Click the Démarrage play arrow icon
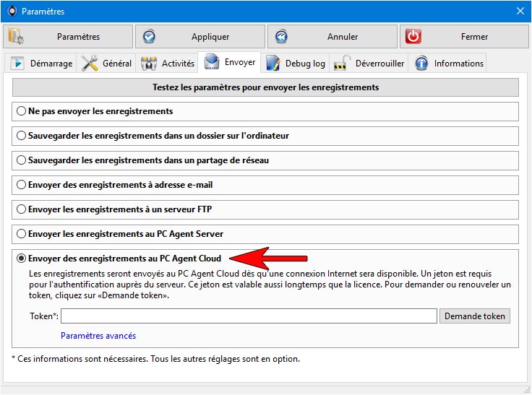Image resolution: width=532 pixels, height=395 pixels. 17,64
